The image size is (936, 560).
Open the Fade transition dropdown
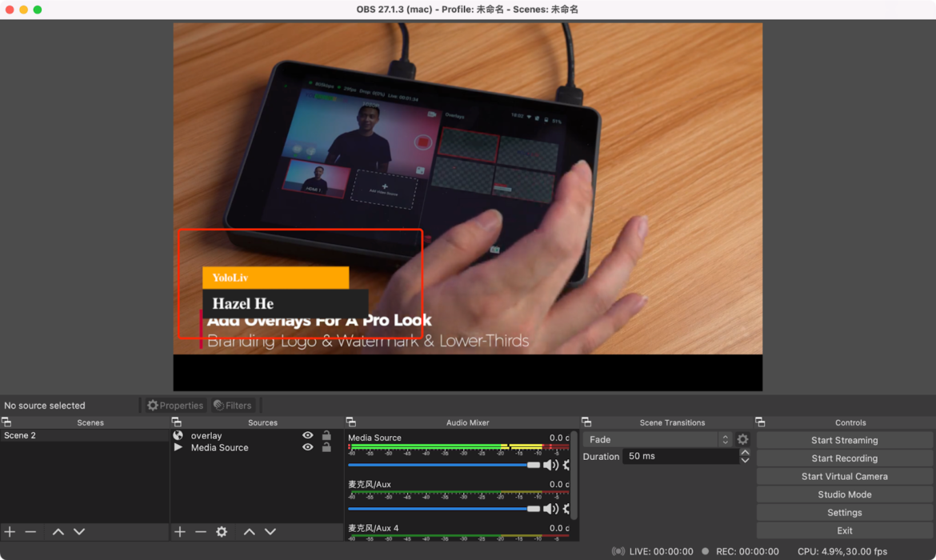pyautogui.click(x=658, y=439)
